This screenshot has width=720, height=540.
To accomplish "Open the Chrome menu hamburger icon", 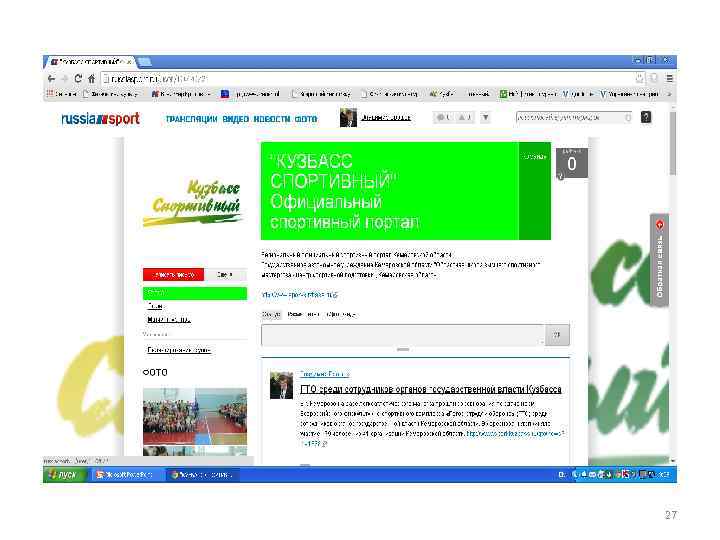I will coord(669,79).
